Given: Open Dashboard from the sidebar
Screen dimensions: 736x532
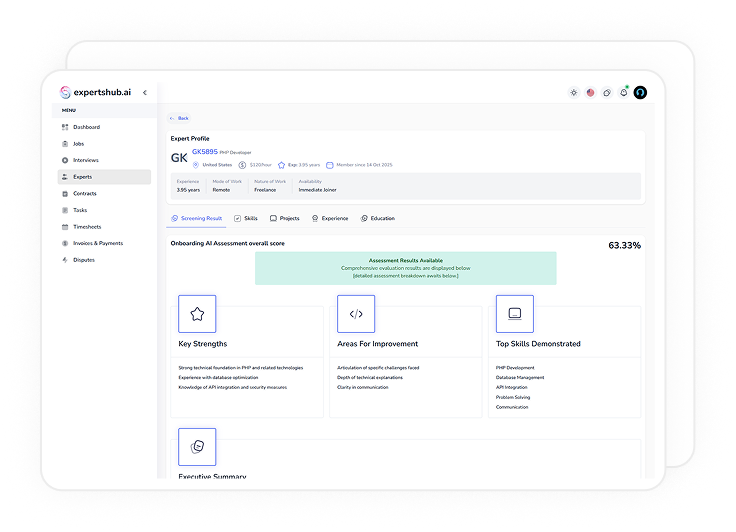Looking at the screenshot, I should point(86,127).
